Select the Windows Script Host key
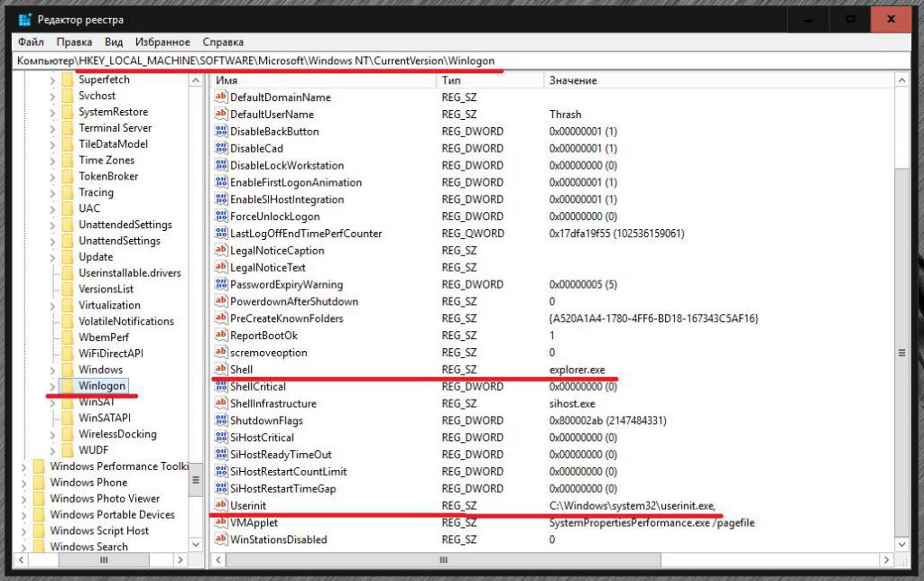924x581 pixels. click(99, 530)
